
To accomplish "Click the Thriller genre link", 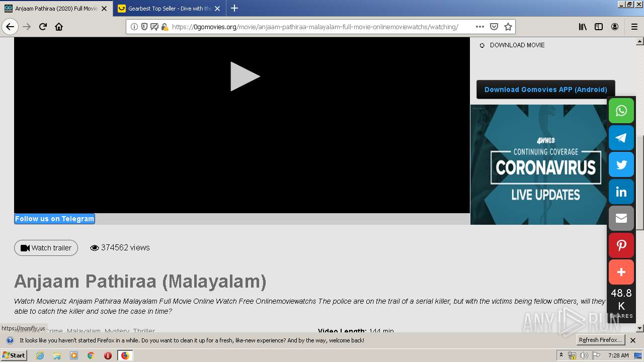I will [144, 331].
